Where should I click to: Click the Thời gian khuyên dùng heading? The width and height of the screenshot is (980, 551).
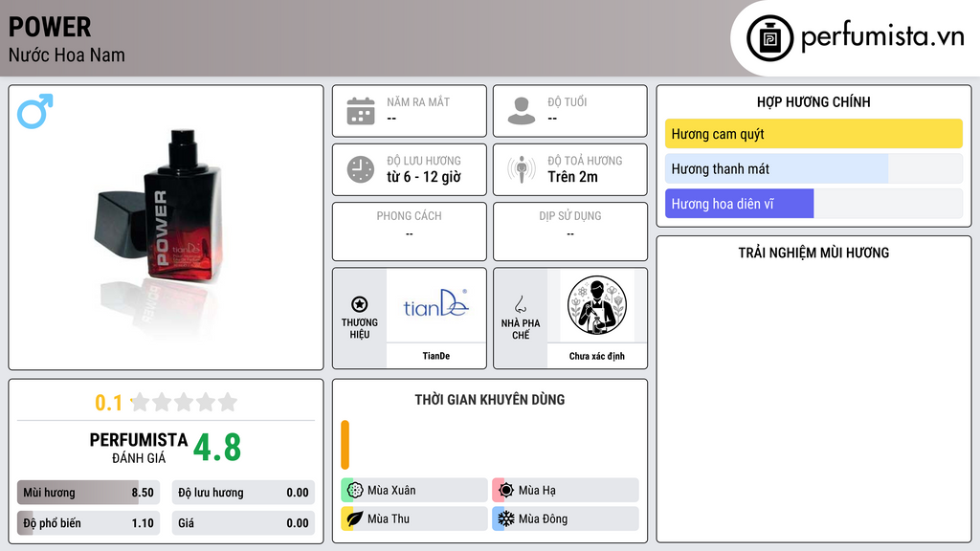[490, 400]
